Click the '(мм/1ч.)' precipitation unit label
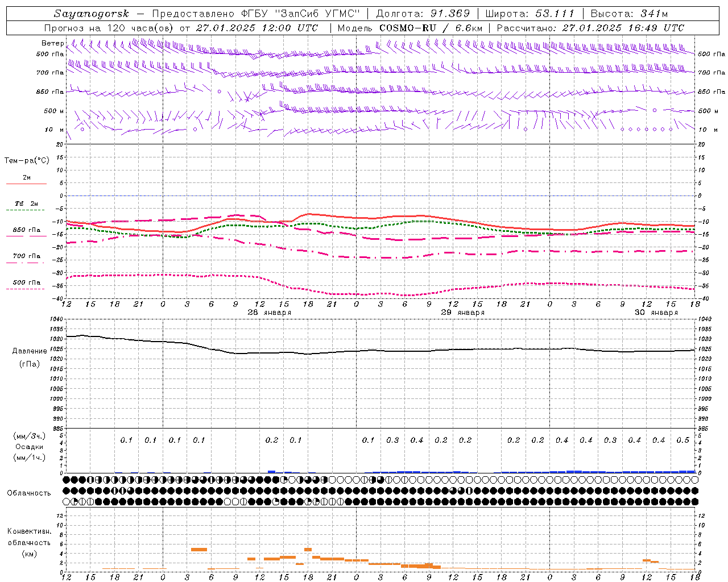The height and width of the screenshot is (582, 728). 29,458
